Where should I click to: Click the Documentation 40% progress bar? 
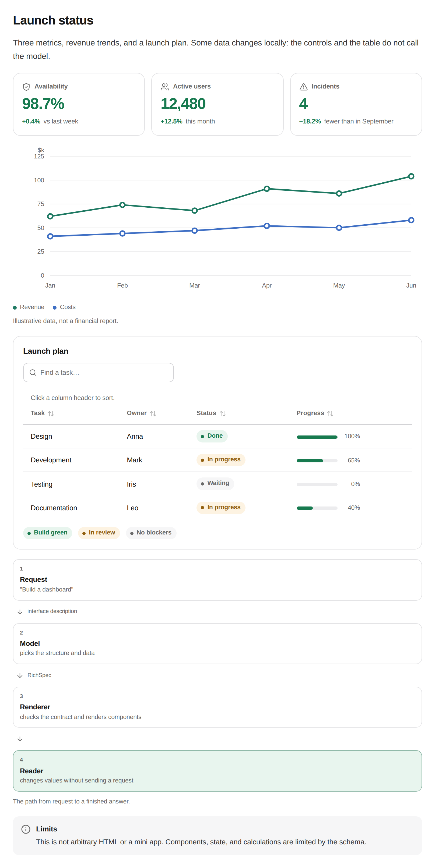pyautogui.click(x=317, y=508)
